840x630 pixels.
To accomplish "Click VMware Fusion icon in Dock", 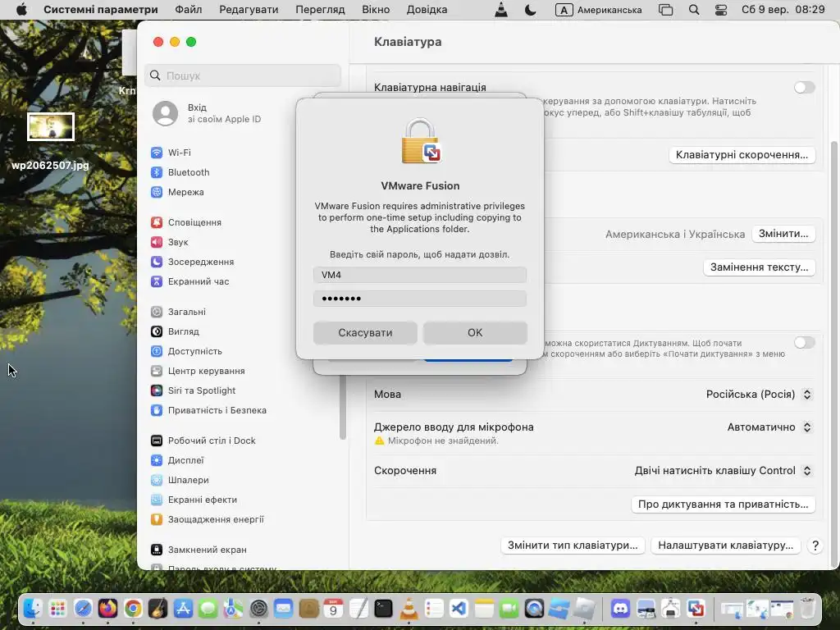I will (x=696, y=609).
